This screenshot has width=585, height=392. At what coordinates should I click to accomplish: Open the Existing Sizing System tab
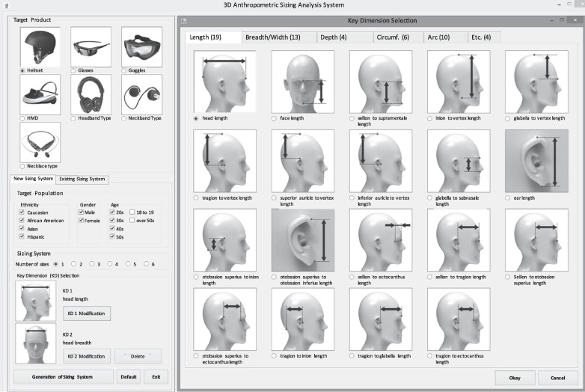tap(83, 179)
